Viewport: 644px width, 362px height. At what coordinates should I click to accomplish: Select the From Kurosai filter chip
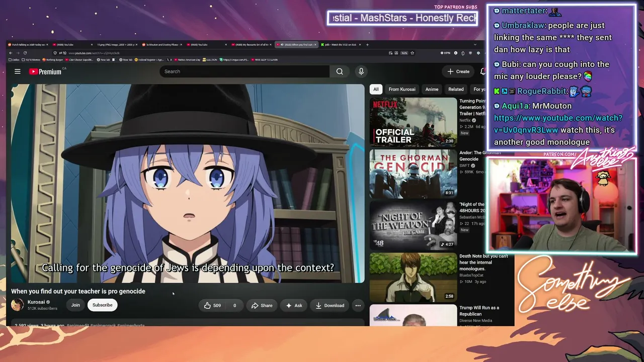coord(402,89)
